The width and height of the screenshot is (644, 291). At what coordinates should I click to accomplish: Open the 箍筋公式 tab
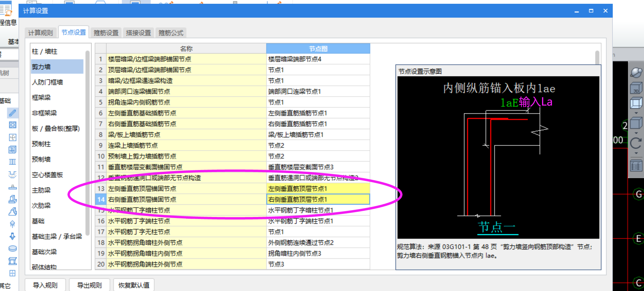click(x=171, y=33)
